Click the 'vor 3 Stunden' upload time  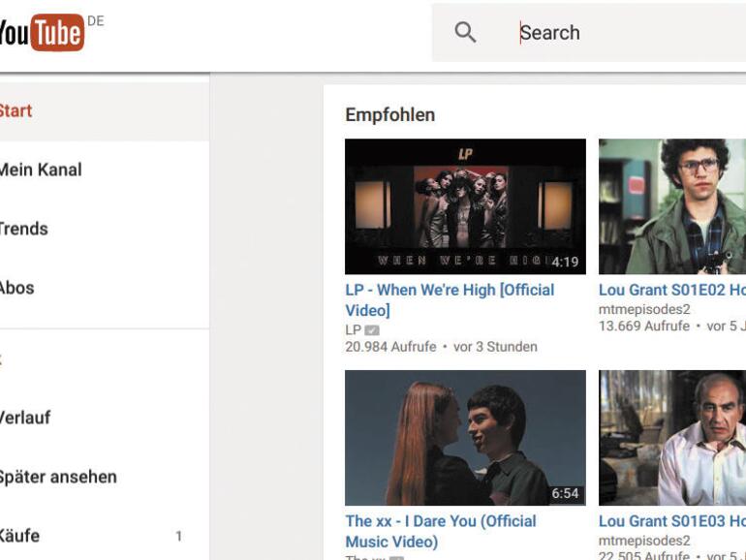(x=495, y=347)
